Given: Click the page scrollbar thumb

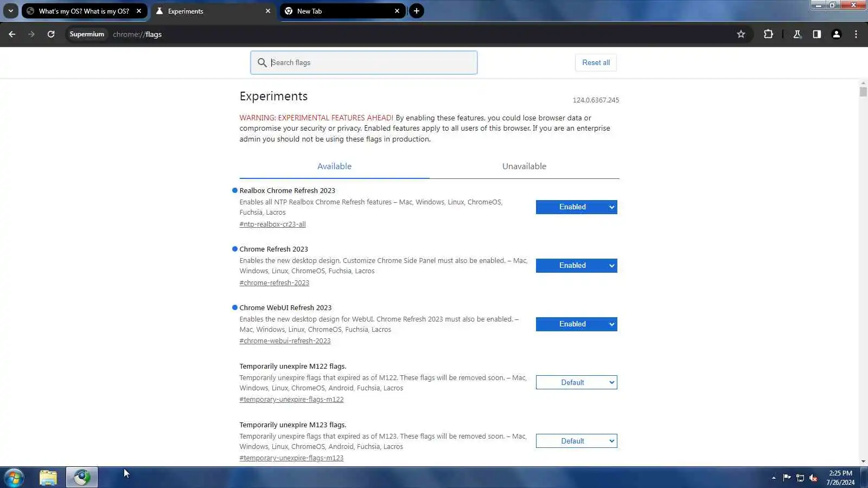Looking at the screenshot, I should coord(863,92).
